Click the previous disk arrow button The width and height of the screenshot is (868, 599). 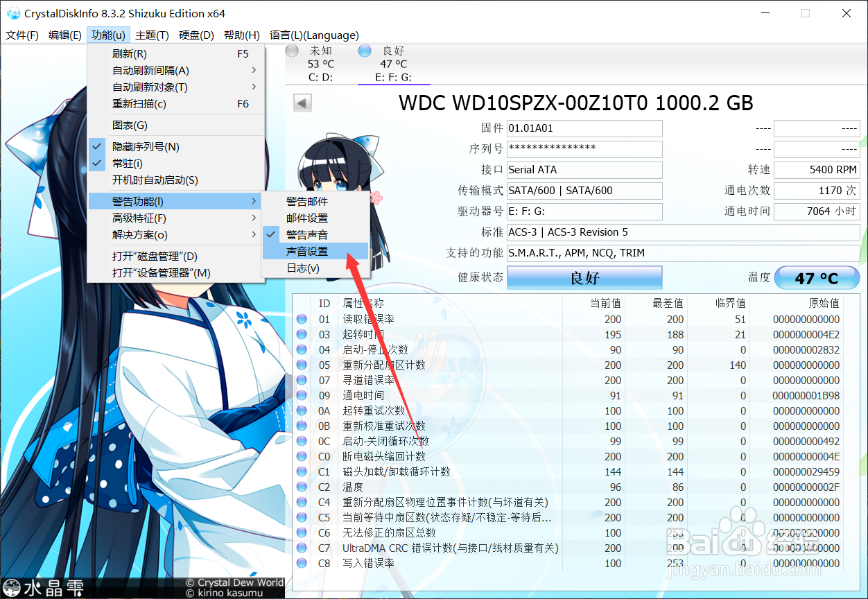pyautogui.click(x=303, y=103)
